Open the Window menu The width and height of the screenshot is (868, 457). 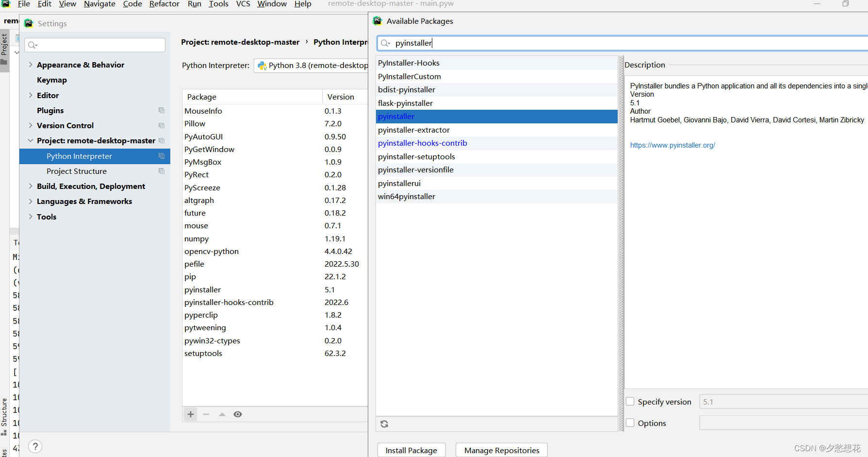point(272,4)
